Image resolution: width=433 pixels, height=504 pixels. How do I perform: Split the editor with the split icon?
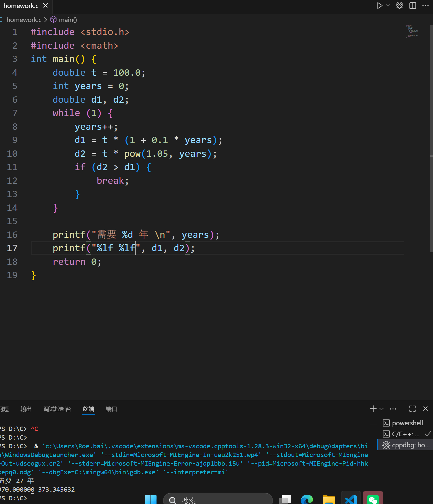[413, 6]
